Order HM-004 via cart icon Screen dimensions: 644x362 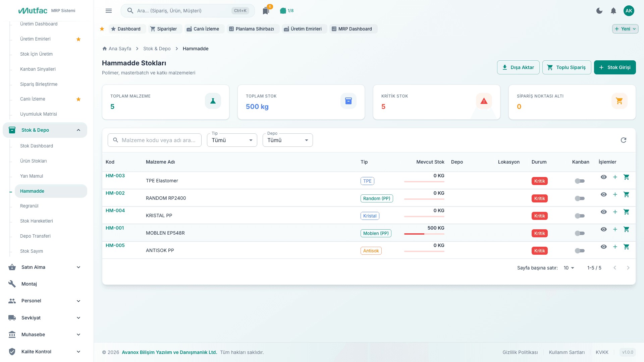click(626, 212)
